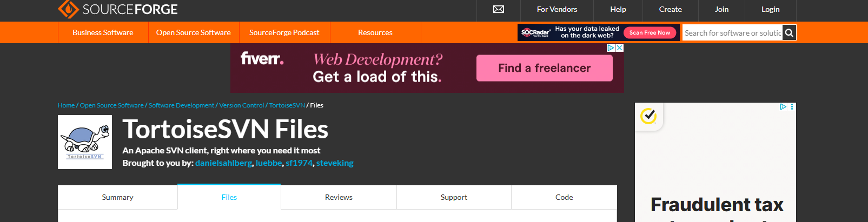This screenshot has height=222, width=868.
Task: Click the SourceForge logo
Action: pos(117,9)
